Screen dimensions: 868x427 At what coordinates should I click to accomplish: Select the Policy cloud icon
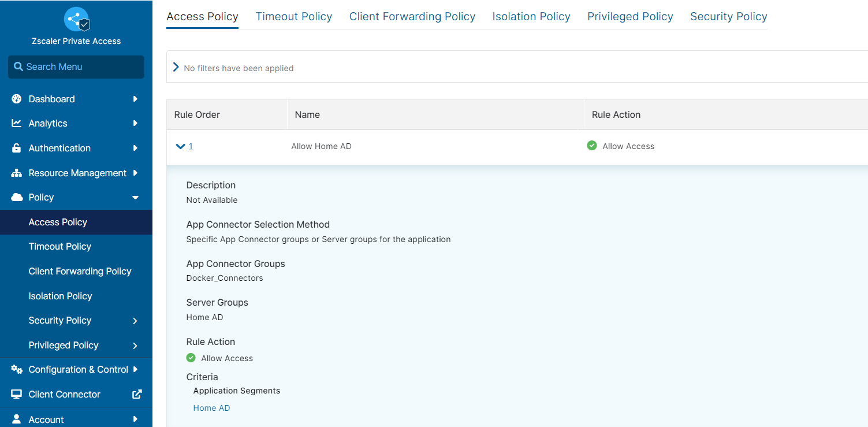[x=16, y=197]
